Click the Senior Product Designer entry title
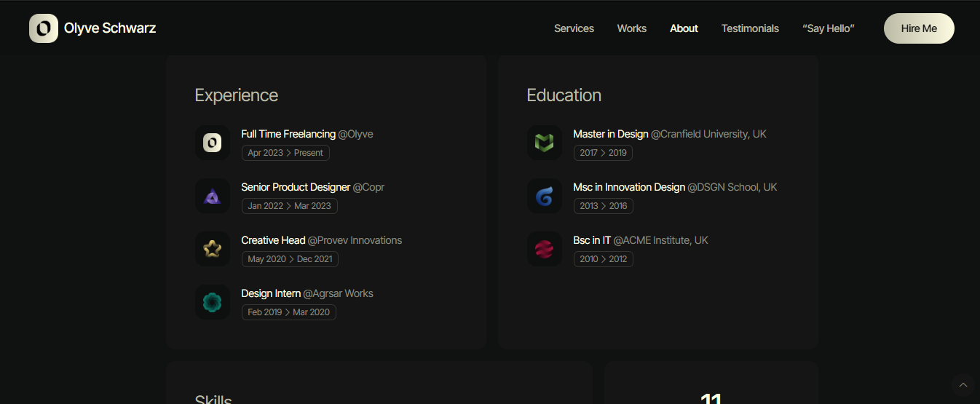Screen dimensions: 980x404 pyautogui.click(x=296, y=187)
